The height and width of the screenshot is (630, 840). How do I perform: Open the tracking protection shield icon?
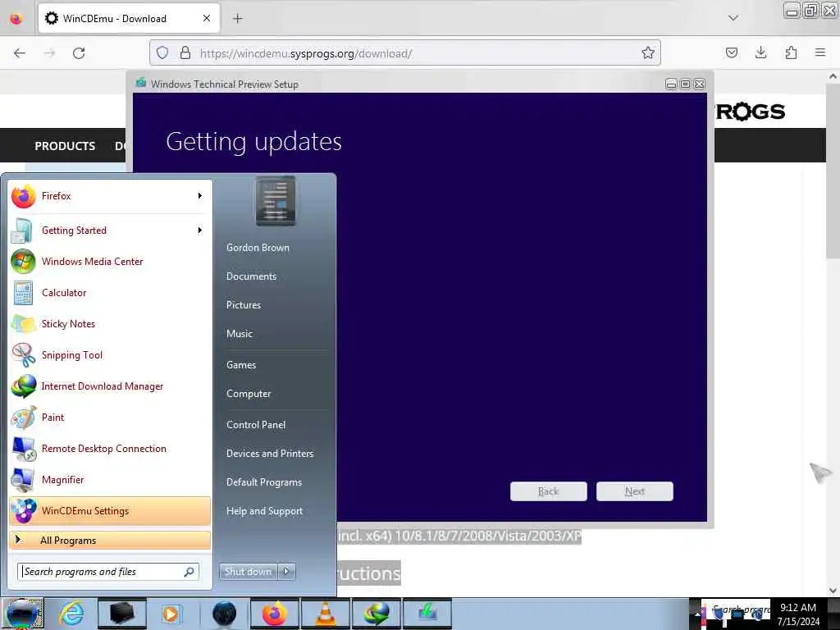click(x=162, y=53)
